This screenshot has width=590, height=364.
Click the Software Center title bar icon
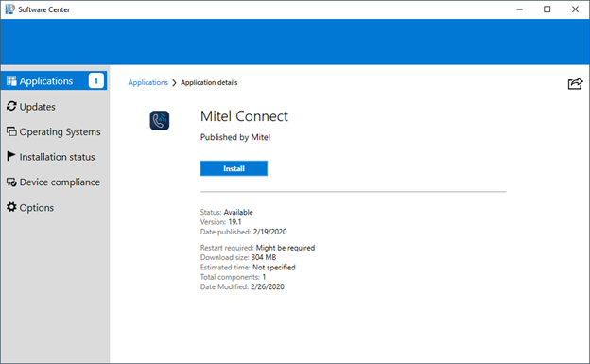coord(10,9)
